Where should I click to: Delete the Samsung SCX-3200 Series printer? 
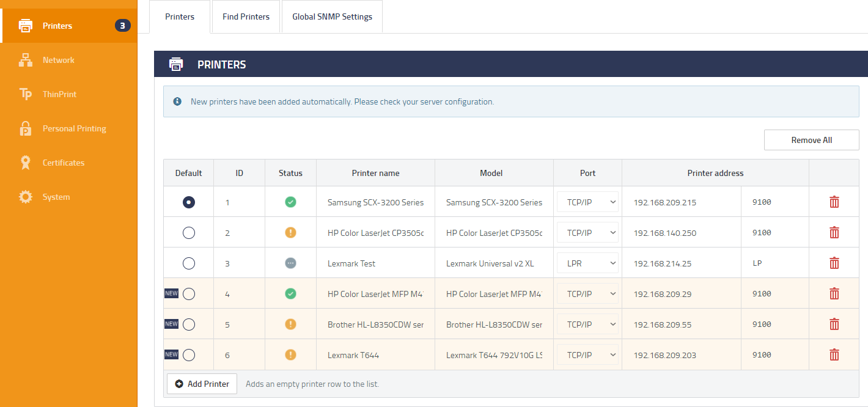click(x=834, y=202)
